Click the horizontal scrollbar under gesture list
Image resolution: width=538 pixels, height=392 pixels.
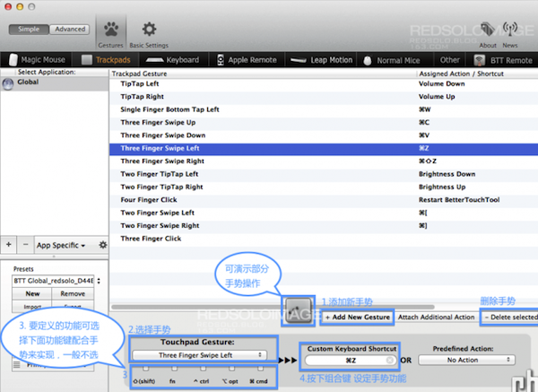(x=273, y=307)
